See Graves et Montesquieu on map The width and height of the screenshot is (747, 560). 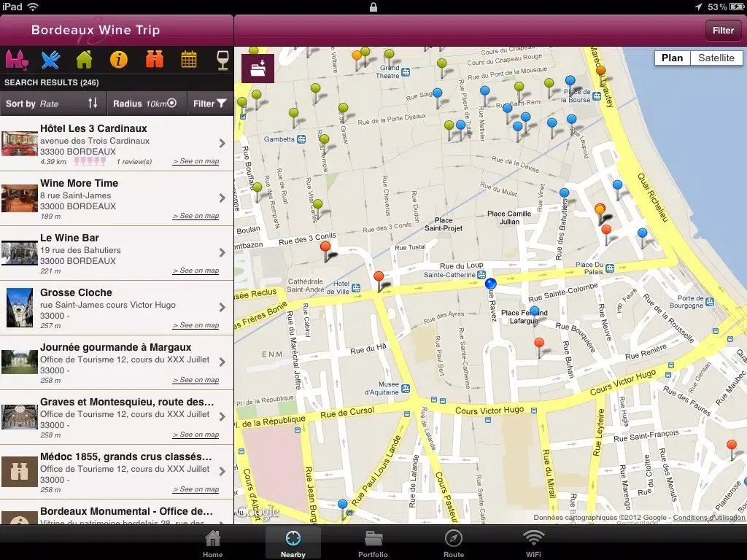click(x=196, y=435)
